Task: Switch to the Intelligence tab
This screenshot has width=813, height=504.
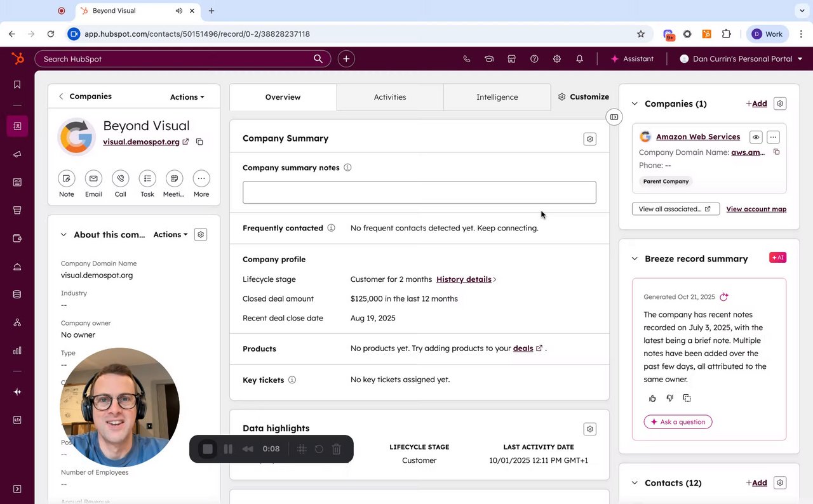Action: (497, 97)
